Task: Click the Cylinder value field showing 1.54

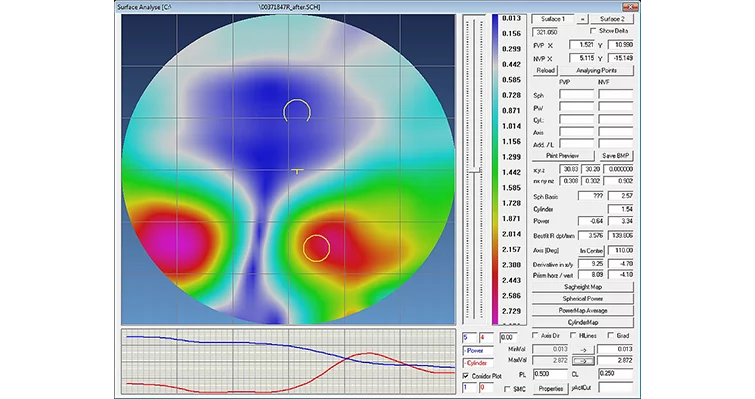Action: coord(620,209)
